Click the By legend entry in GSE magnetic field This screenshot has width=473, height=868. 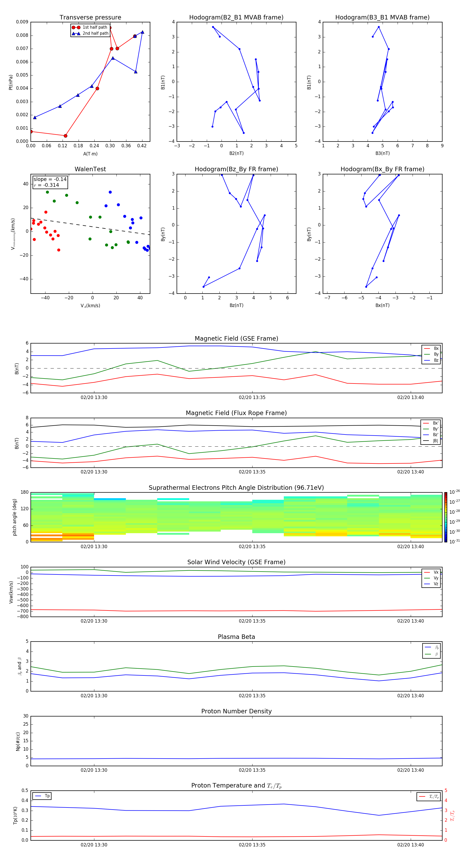431,354
